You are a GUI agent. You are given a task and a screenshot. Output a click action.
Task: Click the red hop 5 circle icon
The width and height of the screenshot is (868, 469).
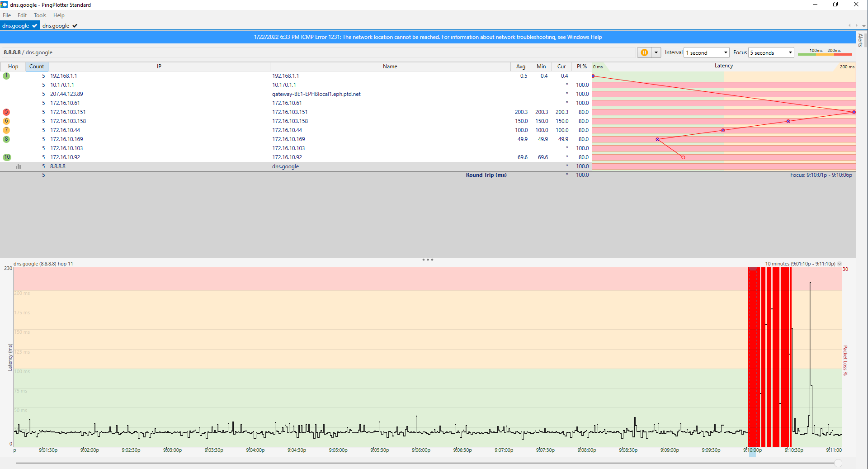[x=6, y=112]
